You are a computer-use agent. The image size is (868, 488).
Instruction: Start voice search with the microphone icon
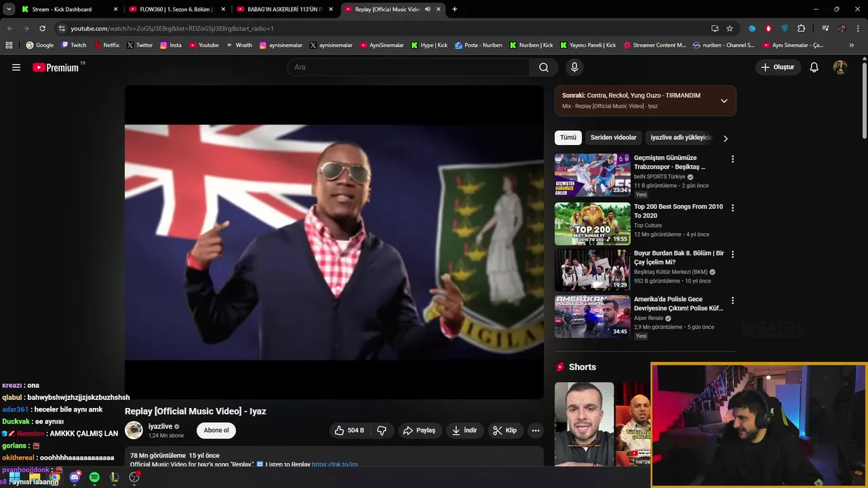click(x=574, y=67)
